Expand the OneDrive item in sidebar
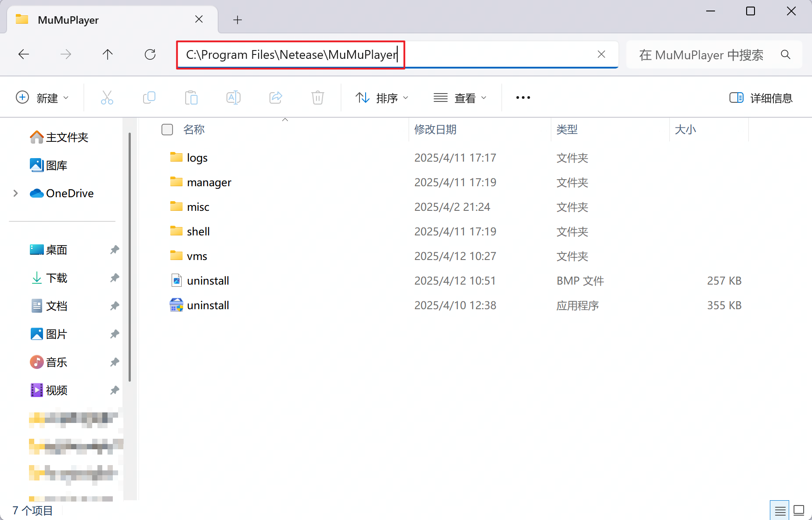 click(15, 193)
